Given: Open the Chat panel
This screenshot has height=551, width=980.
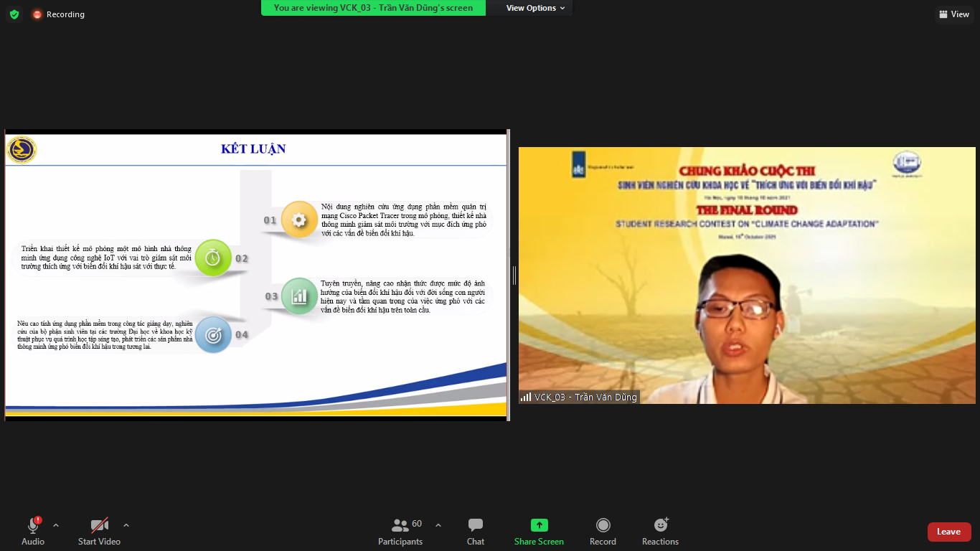Looking at the screenshot, I should (x=475, y=532).
